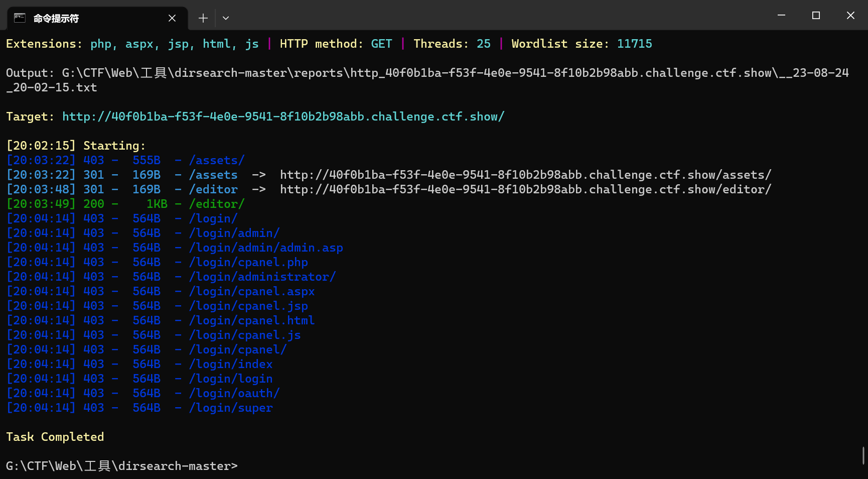Click the [20:03:49] green timestamp
Image resolution: width=868 pixels, height=479 pixels.
tap(41, 204)
